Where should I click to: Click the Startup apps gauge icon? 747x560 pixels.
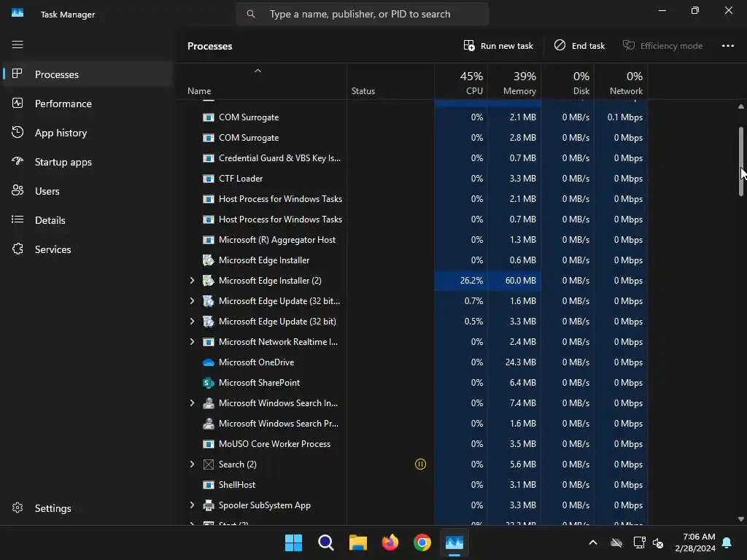(18, 161)
